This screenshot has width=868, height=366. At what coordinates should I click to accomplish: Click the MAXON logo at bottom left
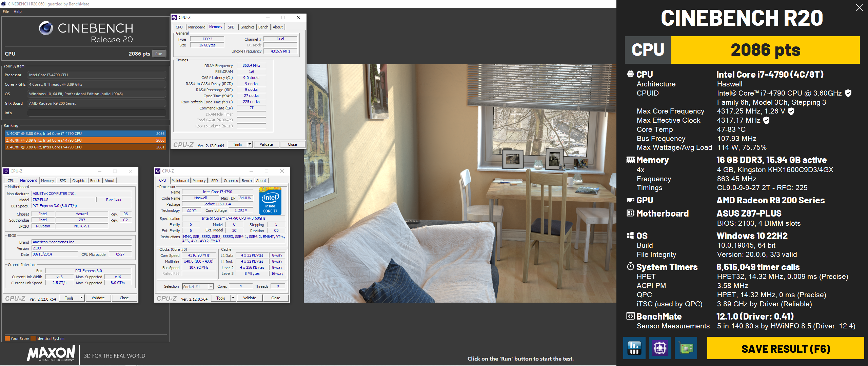tap(51, 353)
